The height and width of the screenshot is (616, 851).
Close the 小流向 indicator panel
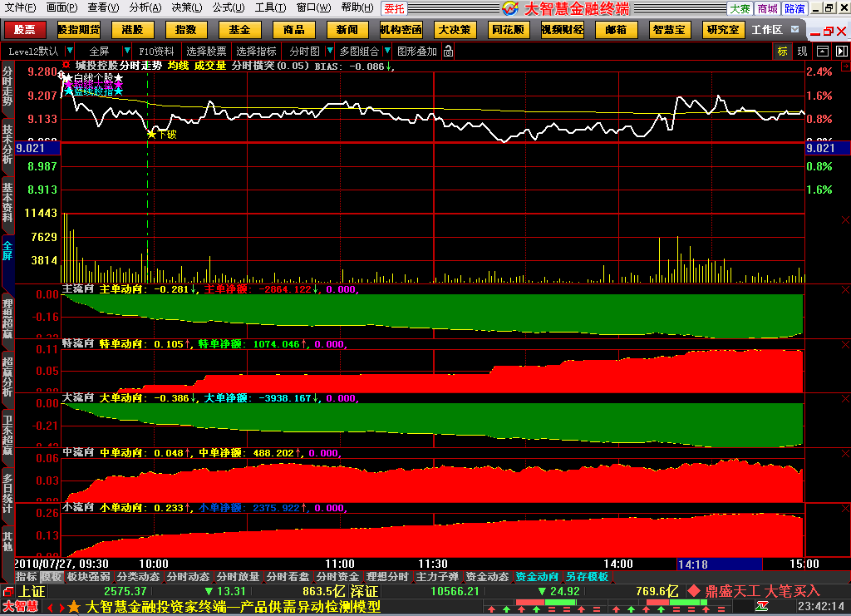click(x=845, y=509)
